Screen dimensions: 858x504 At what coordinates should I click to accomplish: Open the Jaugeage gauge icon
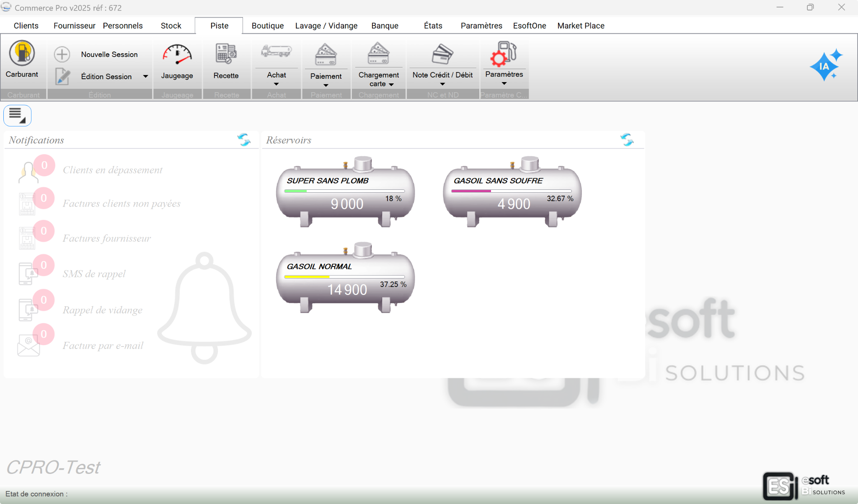[177, 54]
